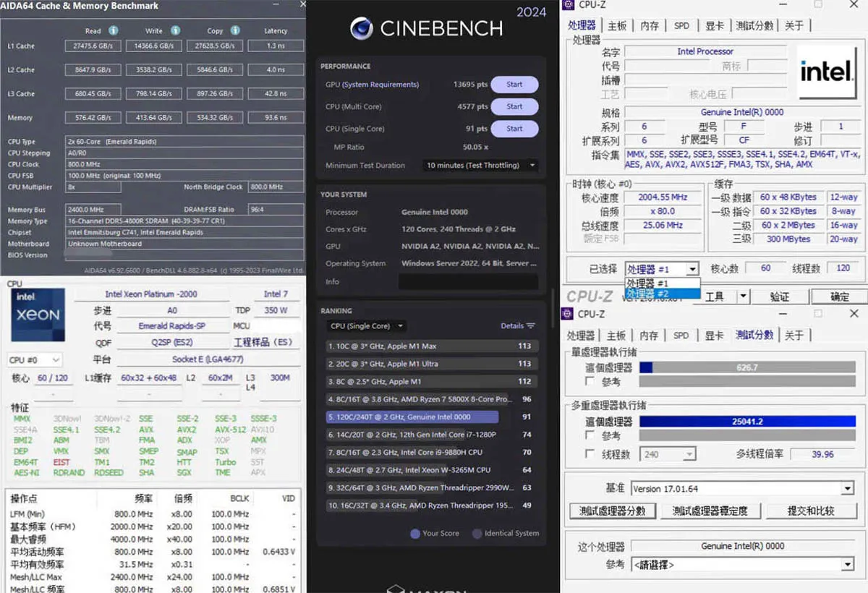
Task: Select 測試分數 tab in CPU-Z benchmark window
Action: tap(754, 335)
